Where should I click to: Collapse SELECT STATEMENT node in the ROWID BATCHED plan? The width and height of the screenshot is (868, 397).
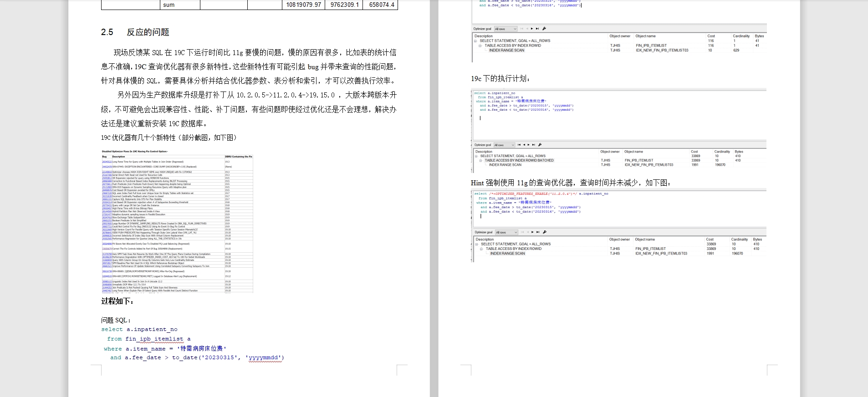click(x=476, y=156)
